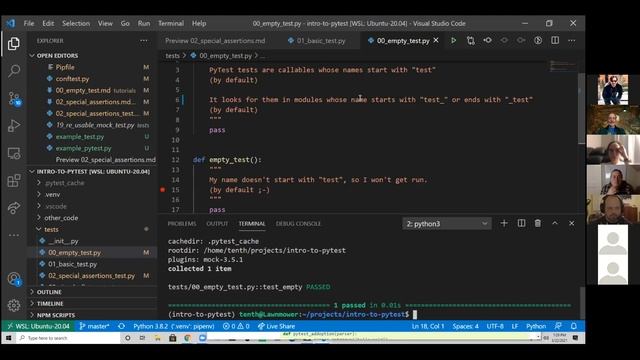640x360 pixels.
Task: Open the Extensions view icon
Action: [x=14, y=180]
